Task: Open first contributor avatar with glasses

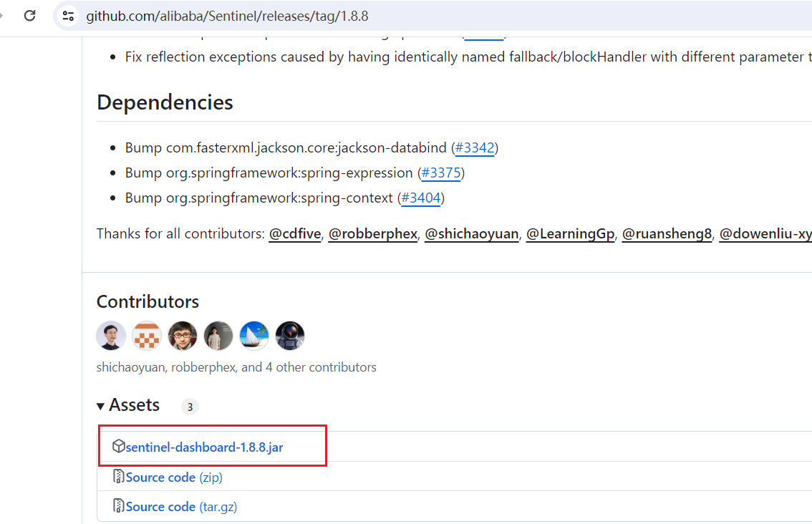Action: point(111,336)
